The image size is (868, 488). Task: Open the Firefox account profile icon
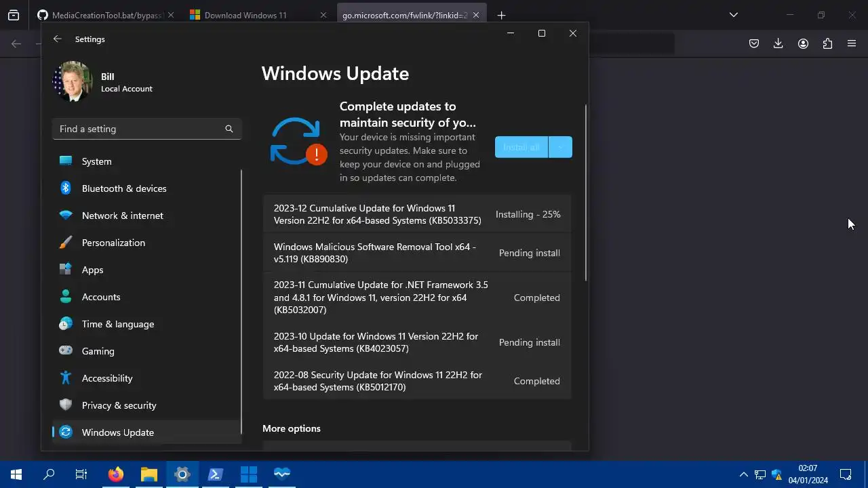coord(803,43)
